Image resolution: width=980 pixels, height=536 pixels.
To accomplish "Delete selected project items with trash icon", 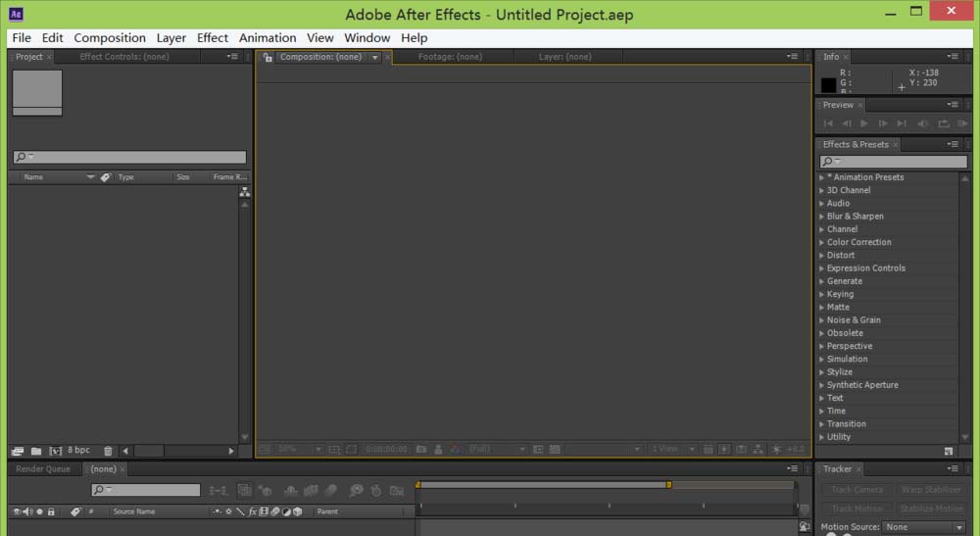I will [108, 451].
